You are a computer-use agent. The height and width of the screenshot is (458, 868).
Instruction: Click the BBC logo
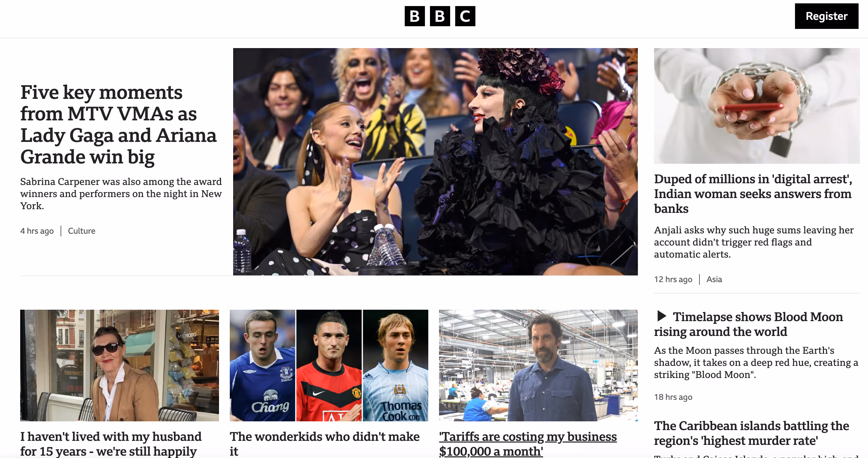(440, 16)
